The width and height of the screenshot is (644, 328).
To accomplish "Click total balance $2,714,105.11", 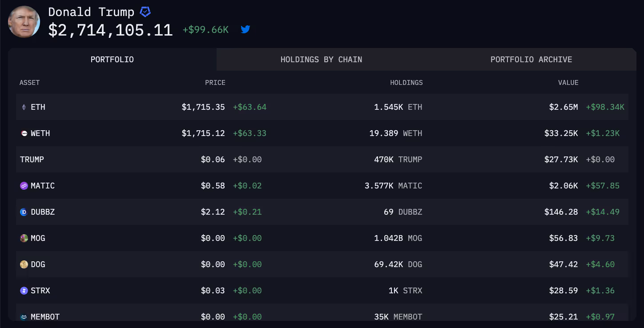I will (110, 30).
